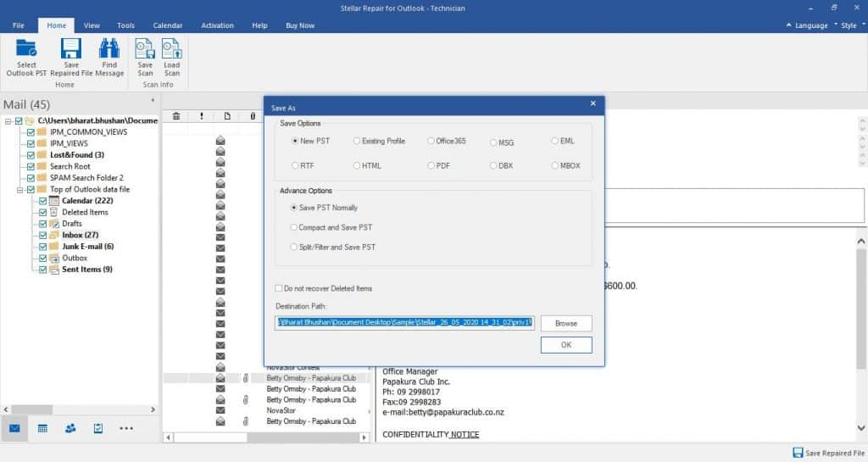Switch to the View ribbon tab
868x462 pixels.
[x=92, y=25]
